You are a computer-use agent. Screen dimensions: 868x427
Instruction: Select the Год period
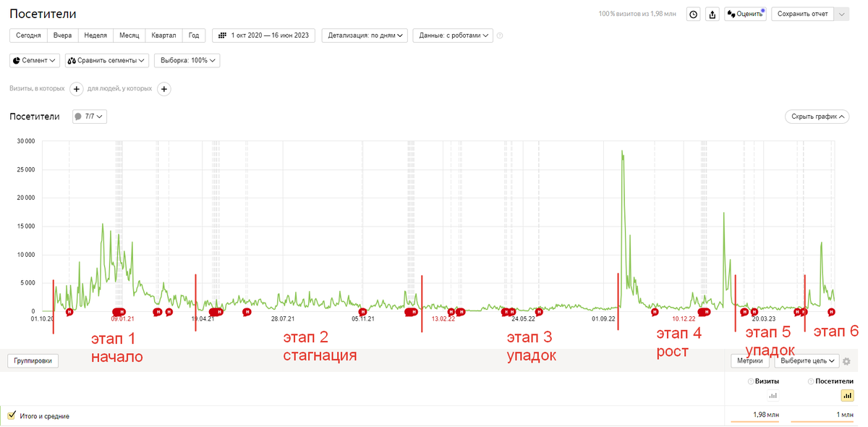[x=194, y=35]
